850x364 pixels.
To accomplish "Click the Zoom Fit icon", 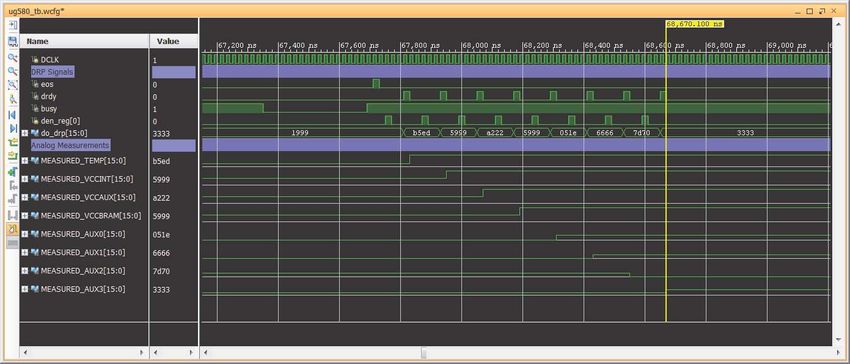I will (12, 85).
